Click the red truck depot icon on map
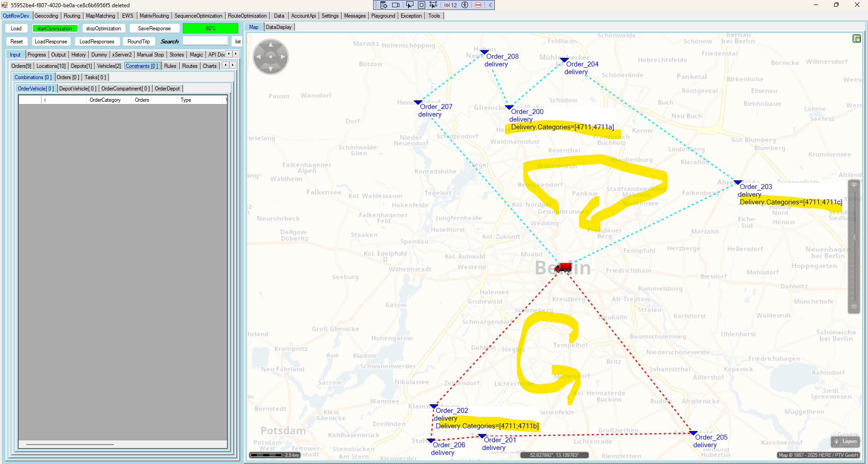This screenshot has height=464, width=868. (x=563, y=267)
